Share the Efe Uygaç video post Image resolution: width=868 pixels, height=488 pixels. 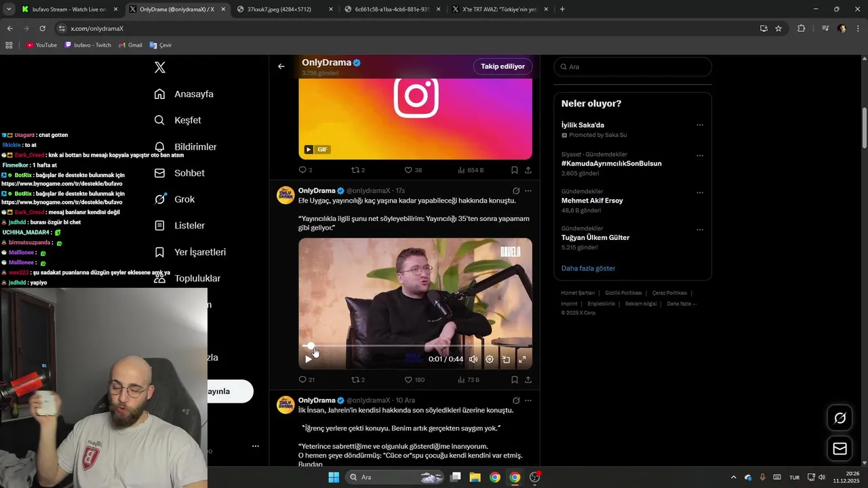click(x=528, y=380)
